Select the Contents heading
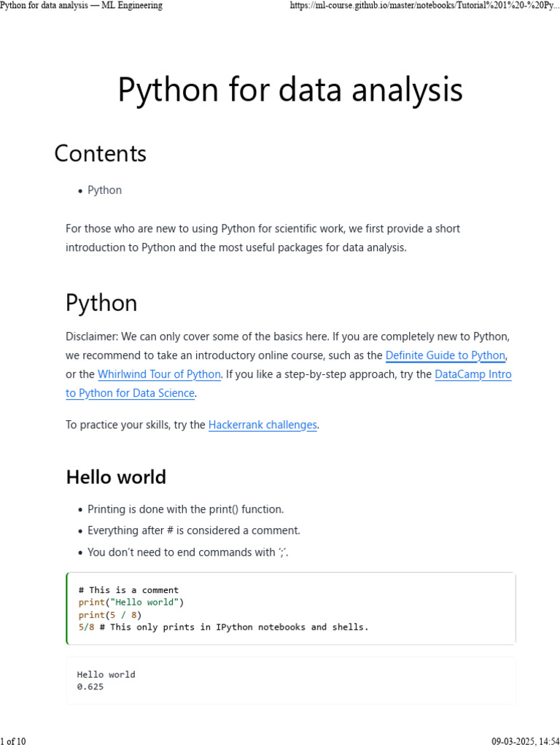The height and width of the screenshot is (747, 560). pos(101,154)
